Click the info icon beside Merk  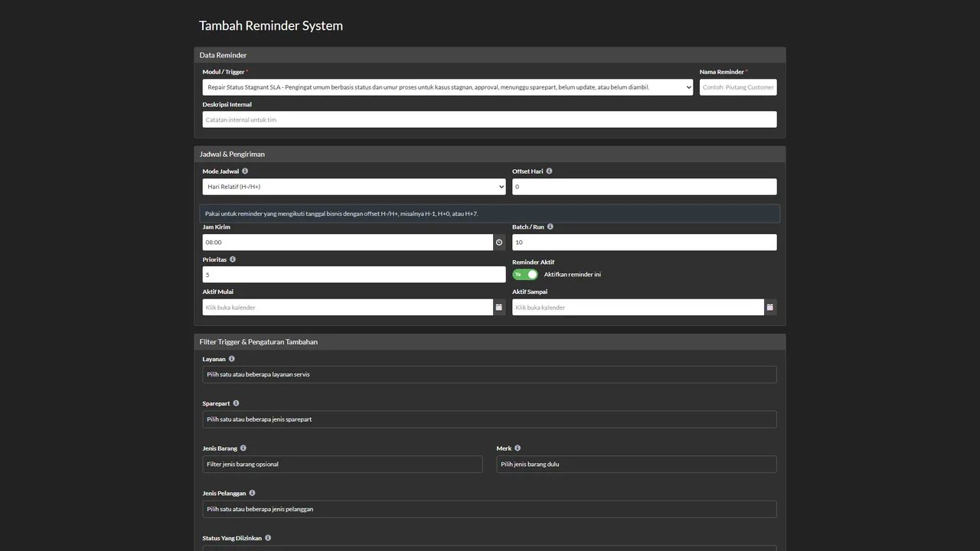point(518,448)
